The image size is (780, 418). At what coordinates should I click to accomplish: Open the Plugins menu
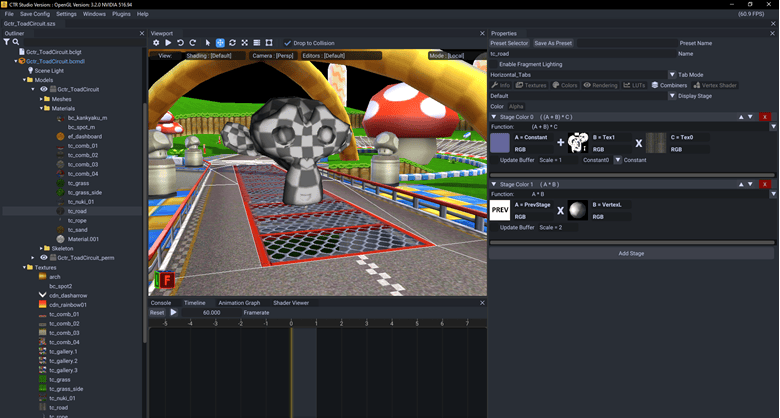point(121,14)
